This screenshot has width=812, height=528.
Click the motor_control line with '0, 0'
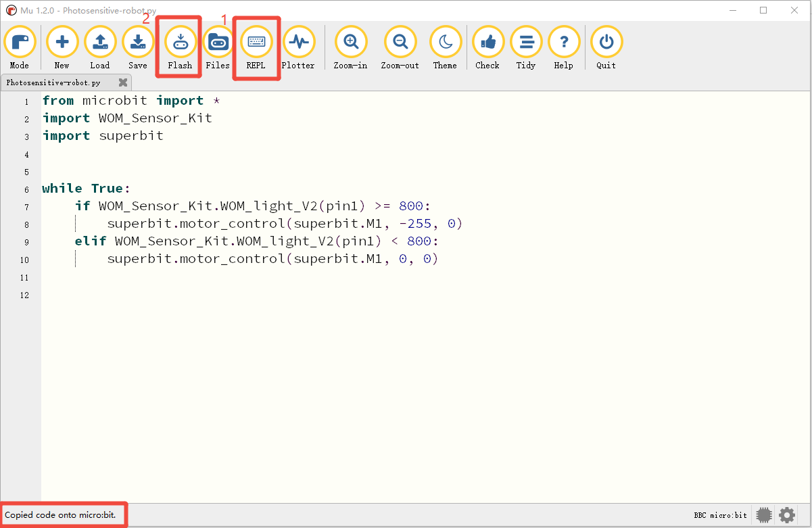click(273, 259)
